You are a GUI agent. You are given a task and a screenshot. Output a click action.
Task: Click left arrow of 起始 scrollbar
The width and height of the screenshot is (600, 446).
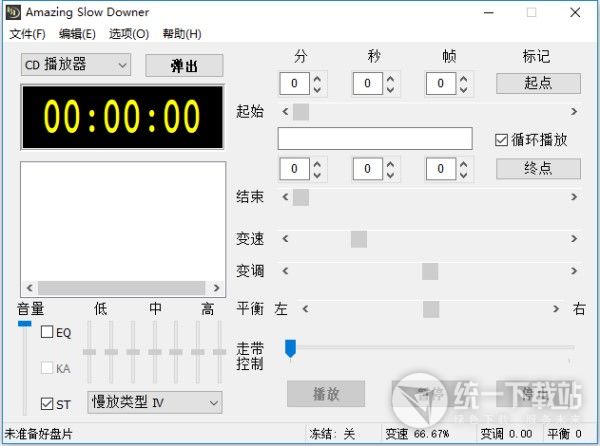pos(285,112)
